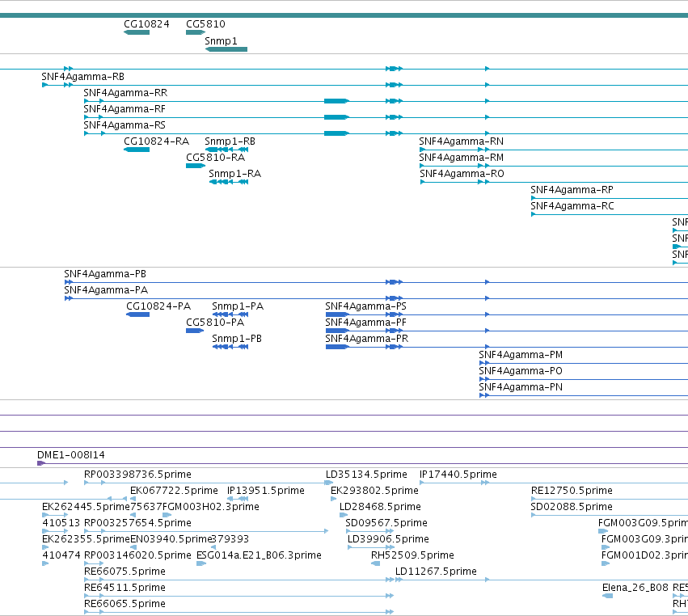Select the RP003146020.5prime EST label
Image resolution: width=688 pixels, height=616 pixels.
137,555
